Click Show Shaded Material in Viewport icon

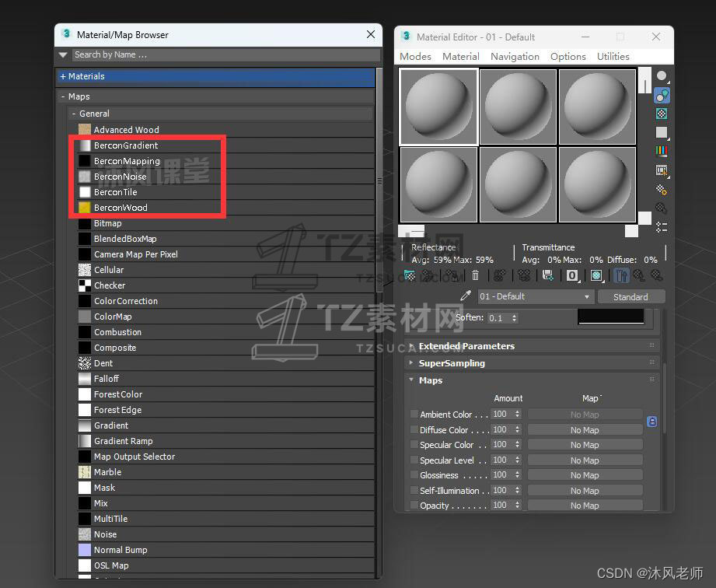pos(596,275)
